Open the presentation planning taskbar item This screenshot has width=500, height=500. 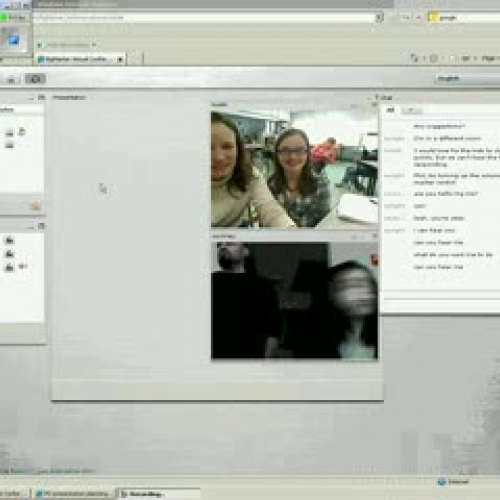pyautogui.click(x=73, y=494)
